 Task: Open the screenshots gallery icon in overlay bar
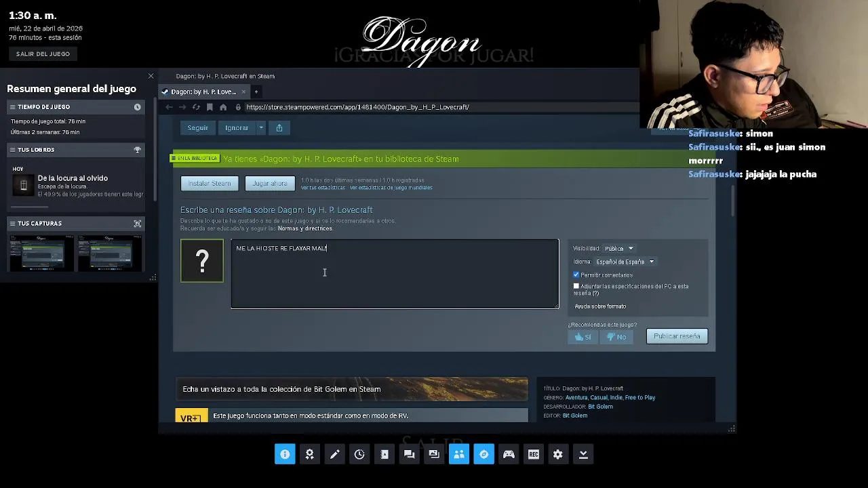click(x=434, y=454)
